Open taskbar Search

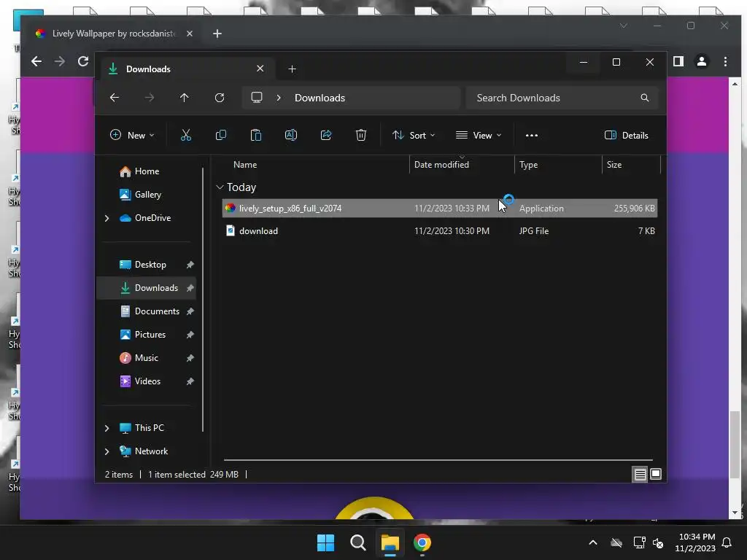pos(357,542)
